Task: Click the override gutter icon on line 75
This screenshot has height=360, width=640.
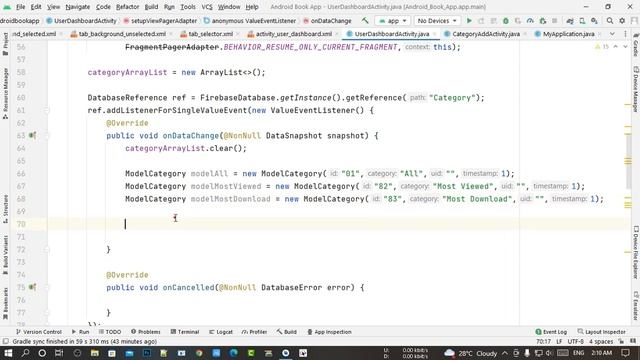Action: (x=32, y=287)
